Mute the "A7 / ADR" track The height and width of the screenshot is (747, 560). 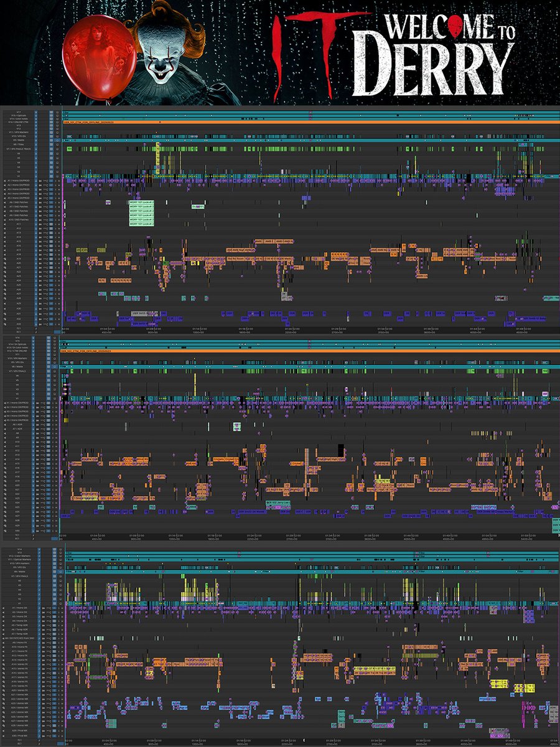[56, 429]
